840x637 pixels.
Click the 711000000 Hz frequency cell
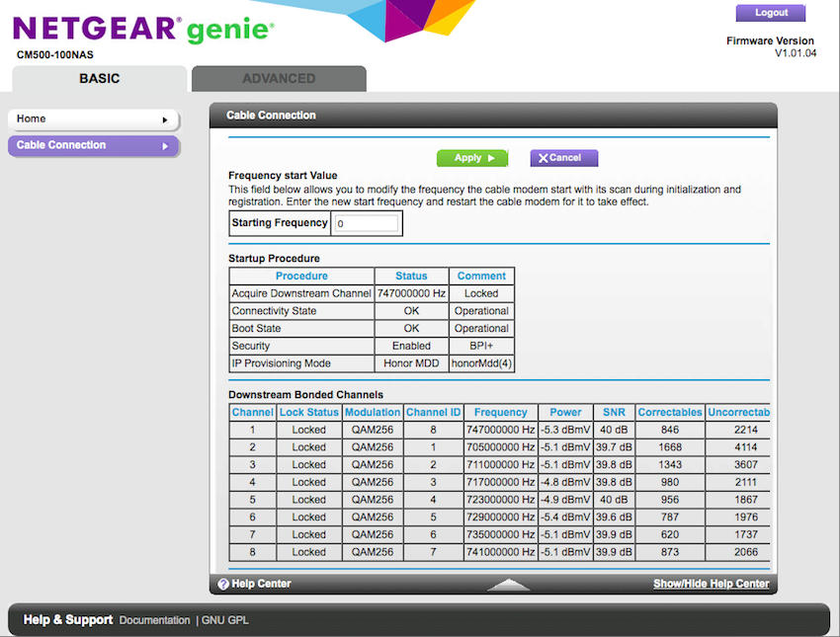pos(500,464)
